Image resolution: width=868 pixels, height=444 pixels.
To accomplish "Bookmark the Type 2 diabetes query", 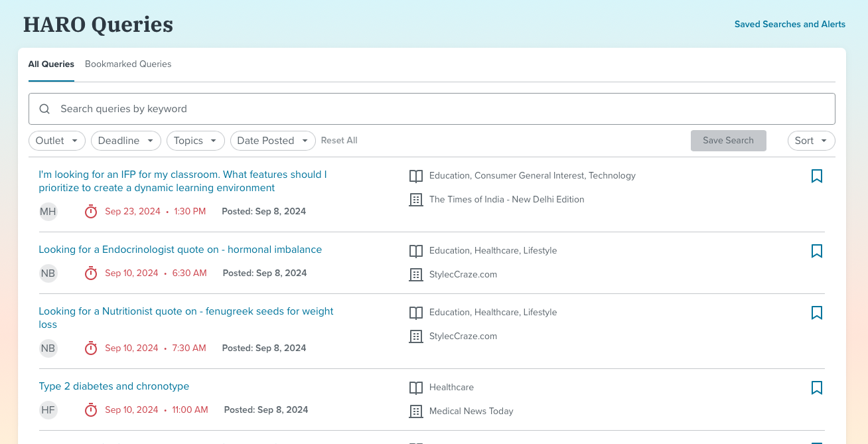I will [x=817, y=388].
